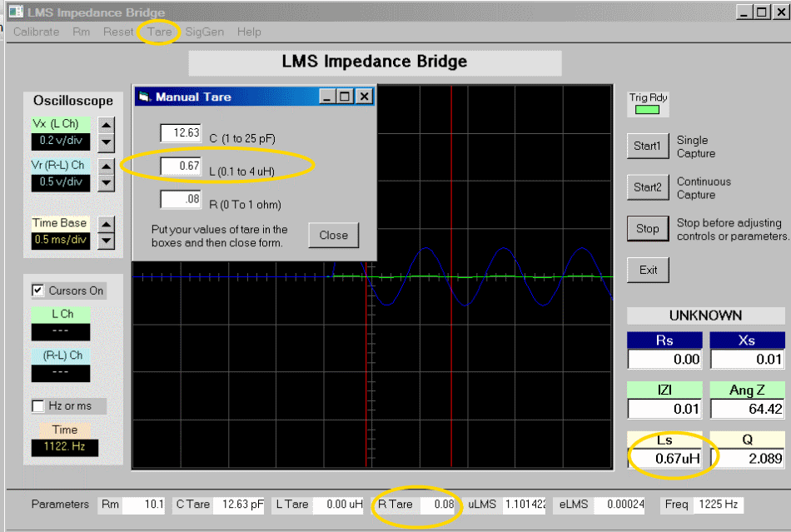The image size is (791, 532).
Task: Click the Manual Tare title bar icon
Action: pyautogui.click(x=144, y=97)
